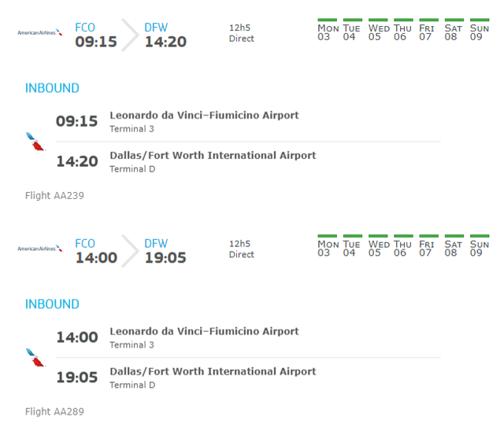This screenshot has height=428, width=504.
Task: Select Sat 08 for the 14:00 flight
Action: point(454,246)
